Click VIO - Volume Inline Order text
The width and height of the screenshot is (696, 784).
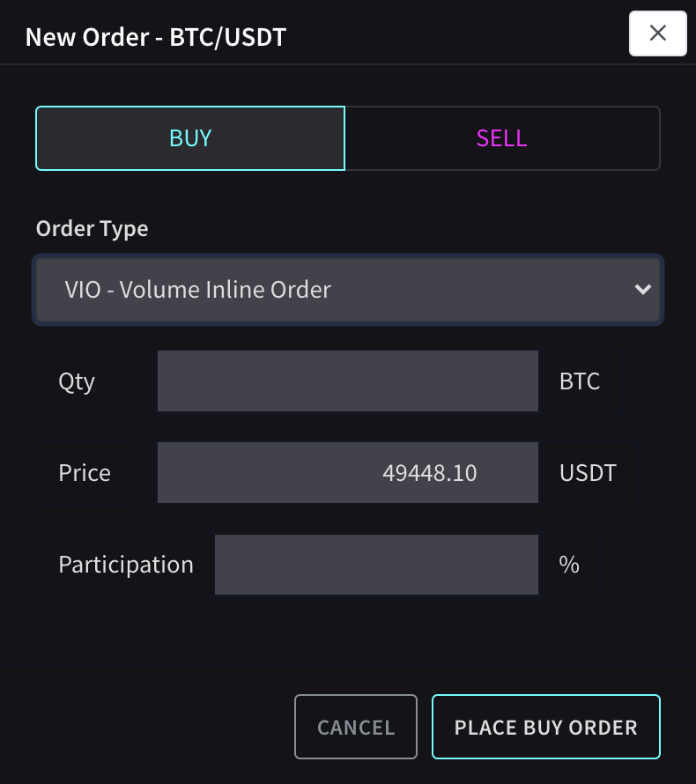coord(198,289)
